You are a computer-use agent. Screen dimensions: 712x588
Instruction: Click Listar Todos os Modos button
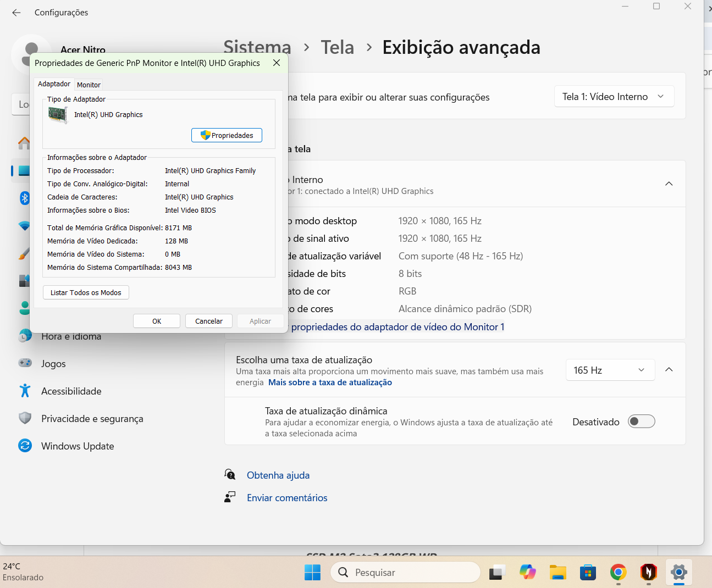coord(86,292)
